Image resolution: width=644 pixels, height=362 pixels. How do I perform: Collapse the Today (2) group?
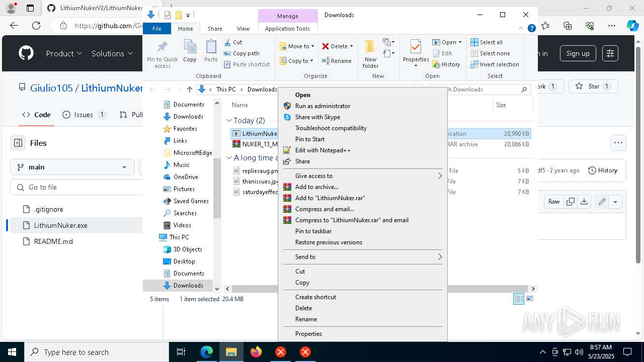(x=229, y=121)
